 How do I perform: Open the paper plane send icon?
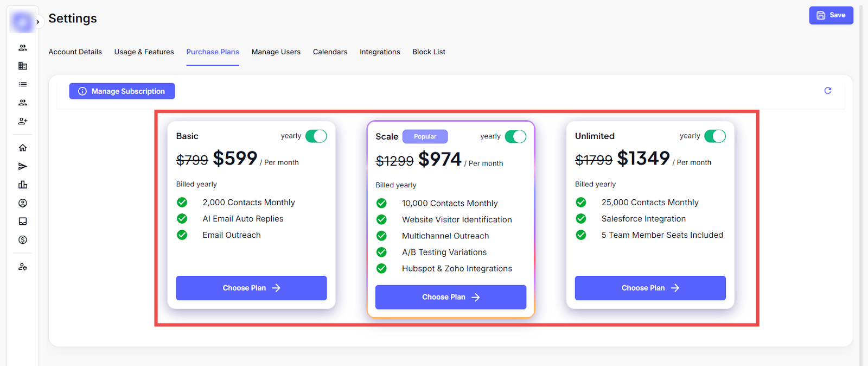pyautogui.click(x=23, y=166)
